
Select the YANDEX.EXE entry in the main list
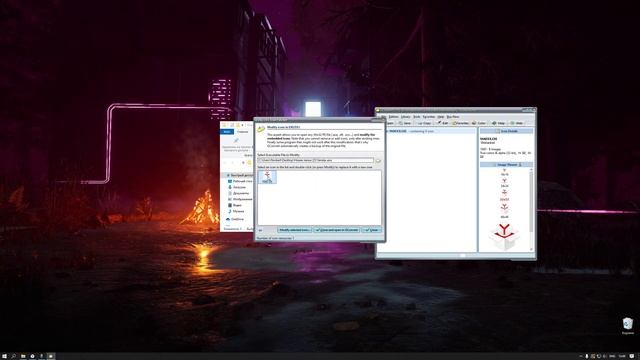tap(431, 131)
